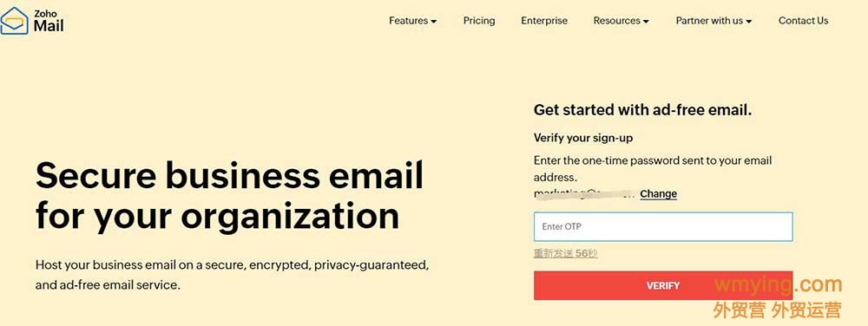The height and width of the screenshot is (326, 868).
Task: Click the Zoho Mail wordmark text
Action: (x=48, y=22)
